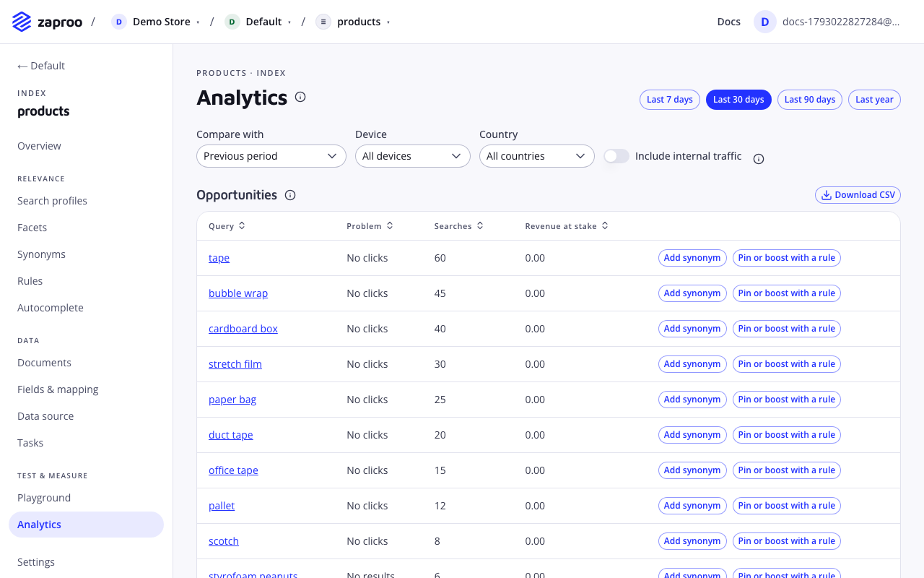
Task: Open the info icon beside Analytics heading
Action: (x=300, y=97)
